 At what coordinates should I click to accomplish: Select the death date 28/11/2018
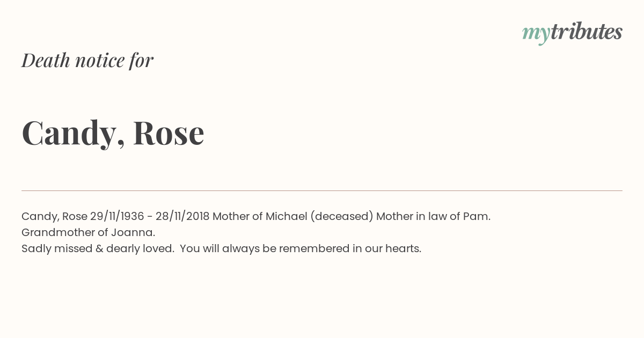[x=182, y=216]
